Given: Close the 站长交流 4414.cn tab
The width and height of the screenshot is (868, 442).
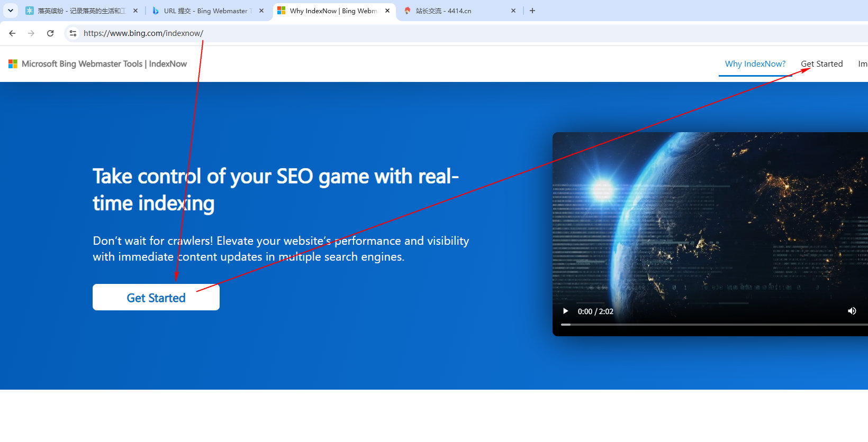Looking at the screenshot, I should [513, 11].
